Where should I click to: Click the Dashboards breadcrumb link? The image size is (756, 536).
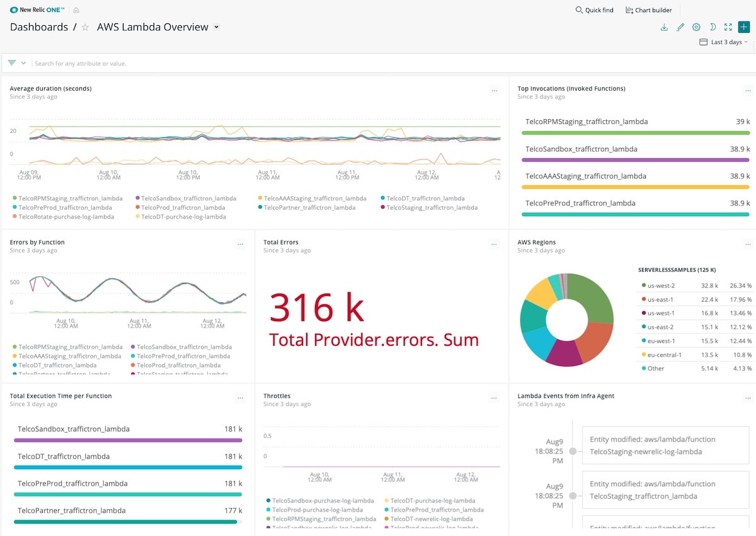[x=39, y=27]
